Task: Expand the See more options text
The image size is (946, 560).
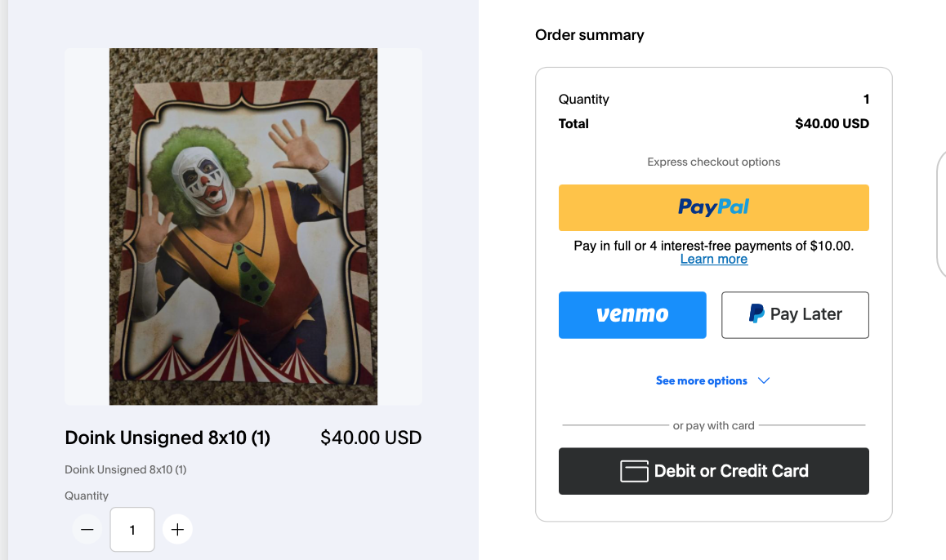Action: coord(702,380)
